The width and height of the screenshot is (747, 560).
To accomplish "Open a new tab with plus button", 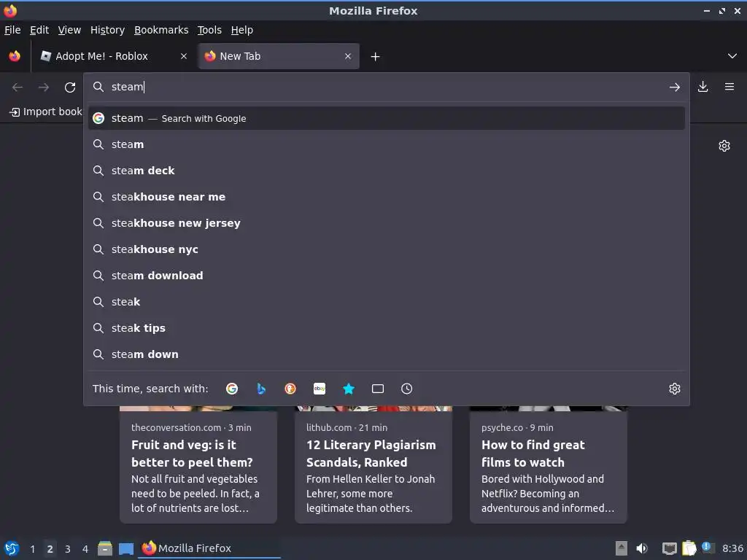I will [x=376, y=57].
